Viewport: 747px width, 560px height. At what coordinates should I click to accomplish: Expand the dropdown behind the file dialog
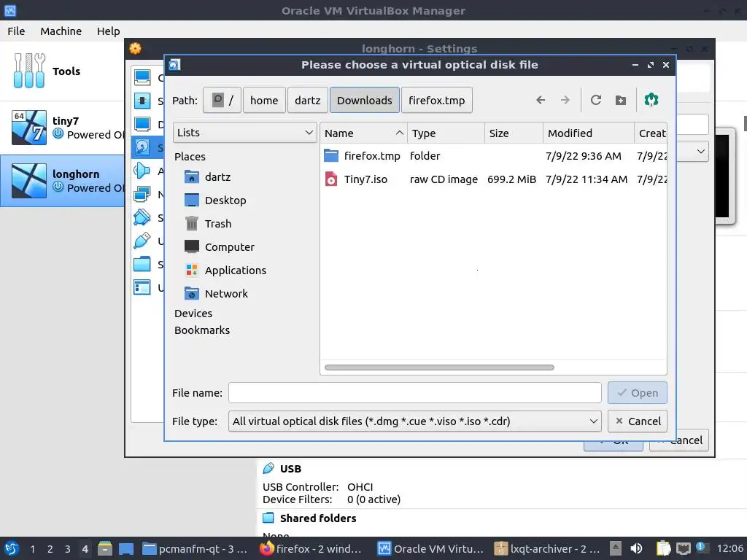coord(700,152)
